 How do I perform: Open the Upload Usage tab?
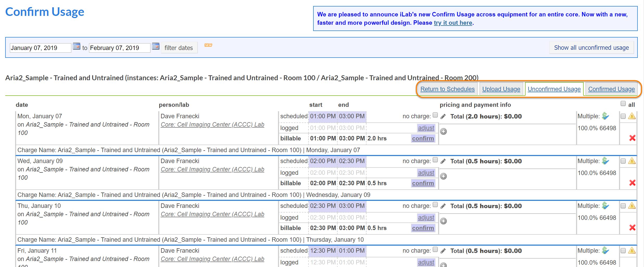coord(501,89)
